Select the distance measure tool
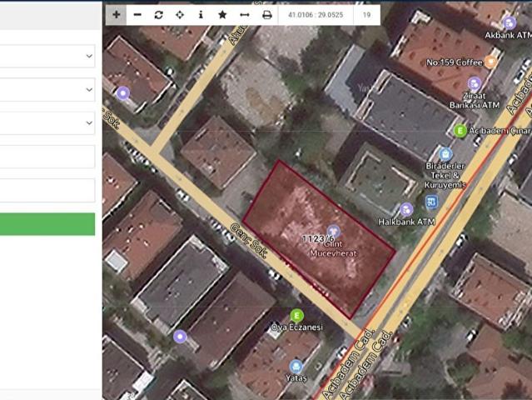 click(x=245, y=15)
